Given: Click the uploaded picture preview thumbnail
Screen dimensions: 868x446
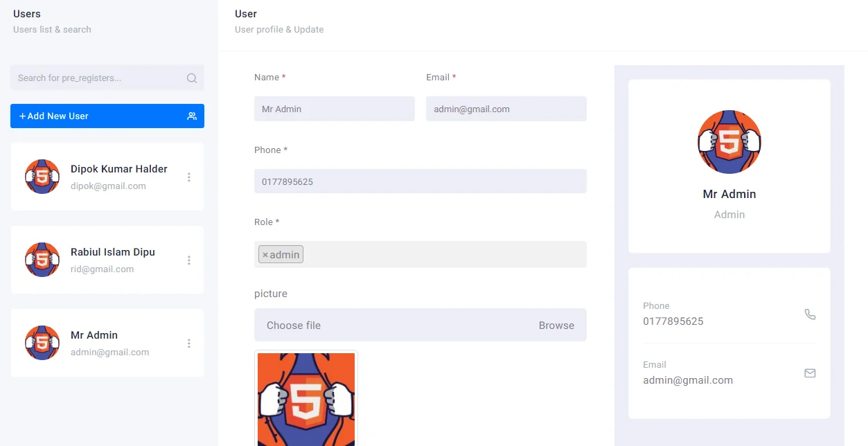Looking at the screenshot, I should (x=306, y=399).
